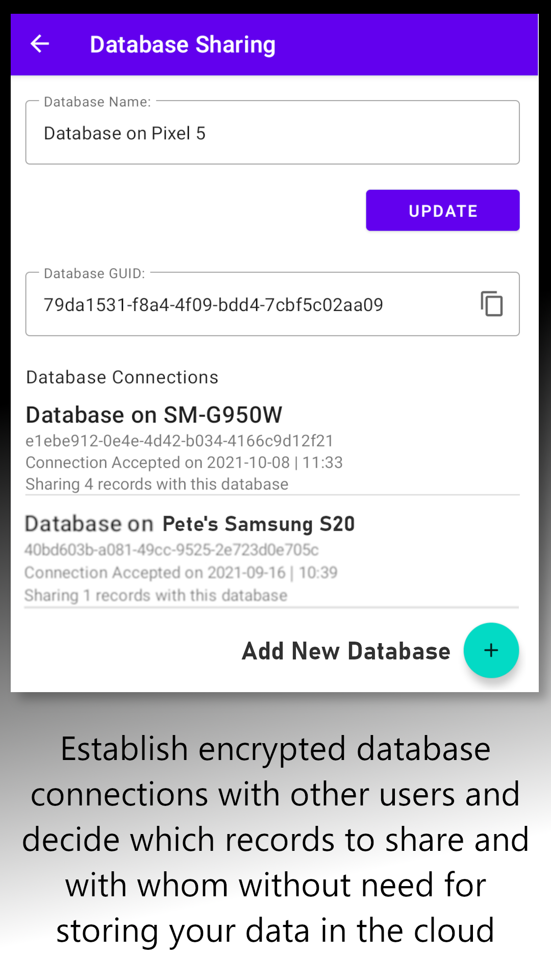551x980 pixels.
Task: Click the 'Database GUID:' field label
Action: tap(94, 274)
